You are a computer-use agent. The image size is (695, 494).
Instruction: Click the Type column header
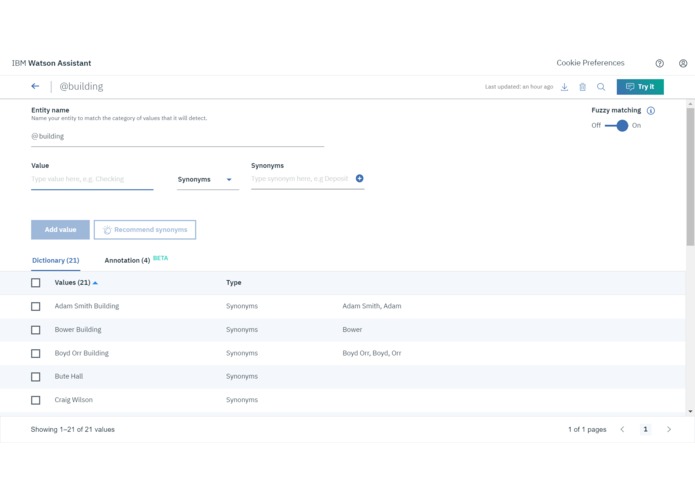[234, 283]
